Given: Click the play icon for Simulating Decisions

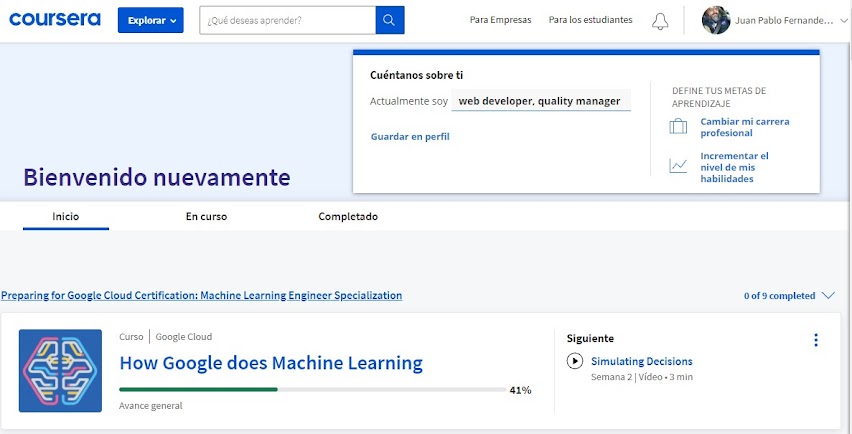Looking at the screenshot, I should tap(574, 361).
